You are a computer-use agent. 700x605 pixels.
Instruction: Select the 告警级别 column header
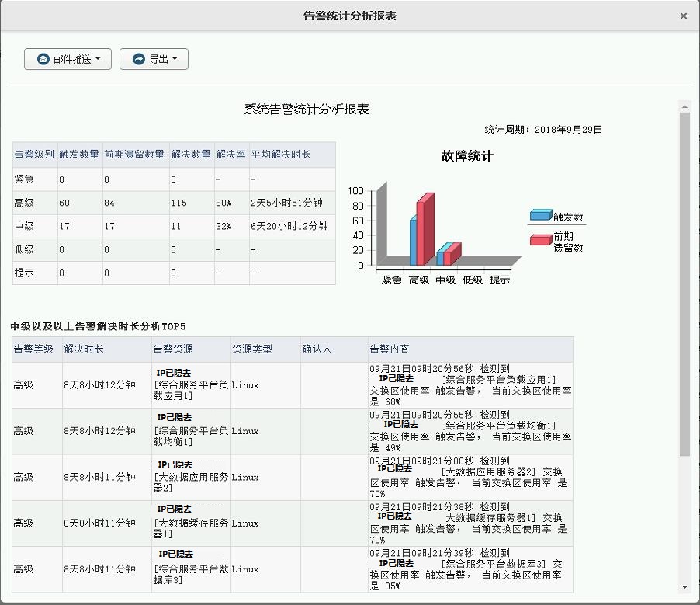(x=32, y=155)
